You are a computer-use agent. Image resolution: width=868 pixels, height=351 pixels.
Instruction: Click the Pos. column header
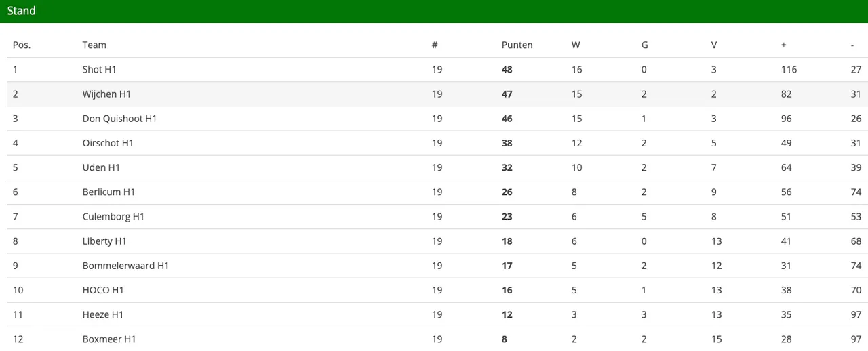point(22,45)
